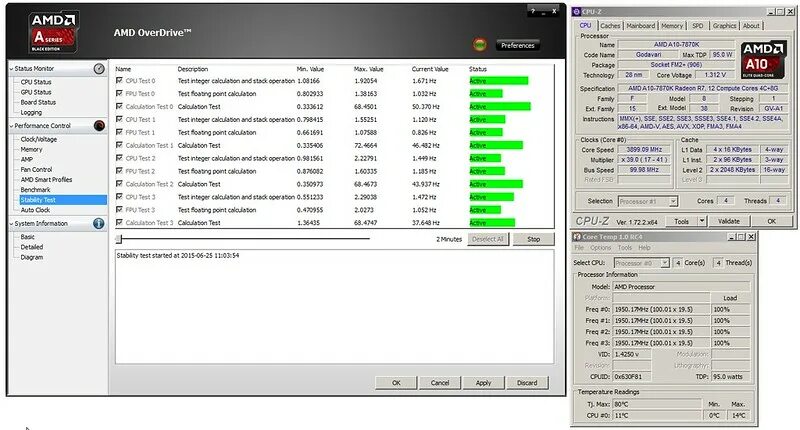Switch to the SPD tab in CPU-Z

point(697,26)
